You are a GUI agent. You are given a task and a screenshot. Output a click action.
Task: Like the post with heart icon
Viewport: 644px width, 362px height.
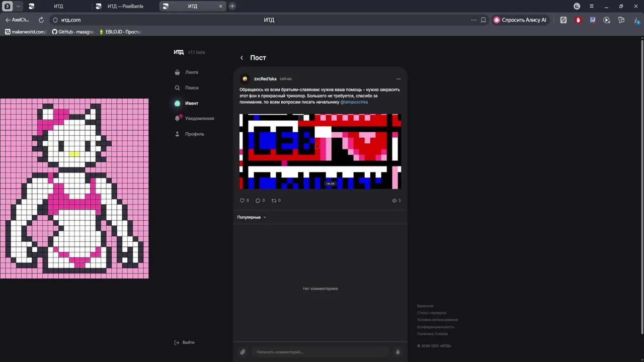[242, 201]
